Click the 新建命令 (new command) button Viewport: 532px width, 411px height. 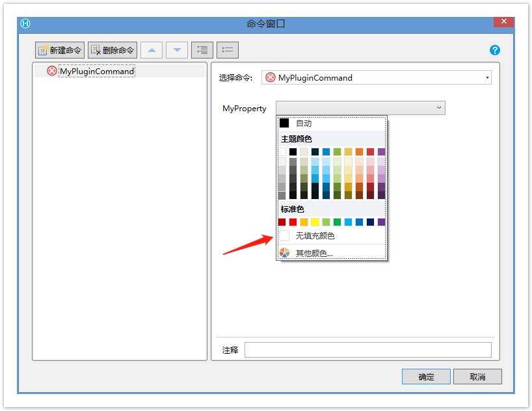click(x=60, y=50)
